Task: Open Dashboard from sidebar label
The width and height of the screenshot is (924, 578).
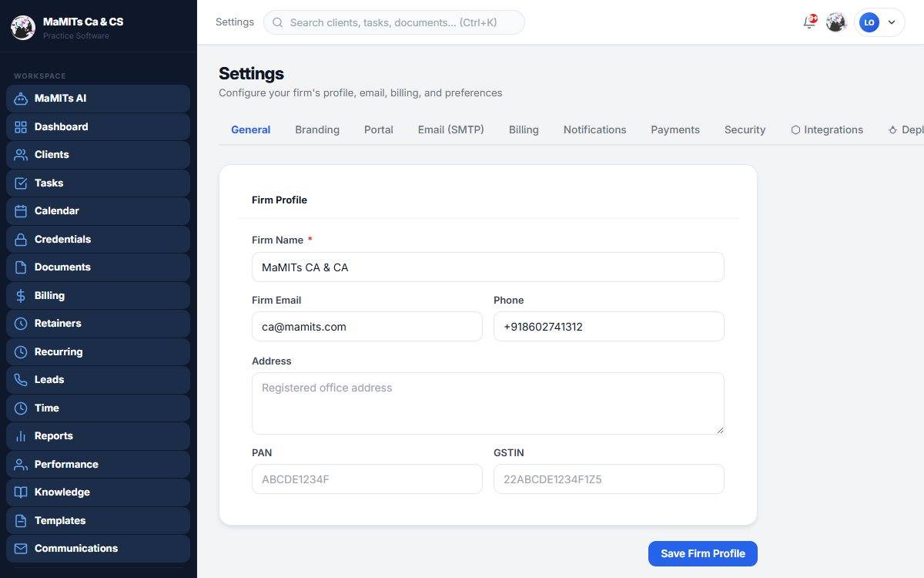Action: [62, 127]
